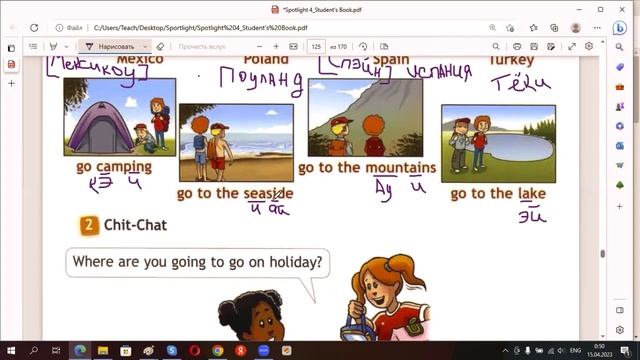Screen dimensions: 640x360
Task: Open Task View on taskbar
Action: pos(56,351)
